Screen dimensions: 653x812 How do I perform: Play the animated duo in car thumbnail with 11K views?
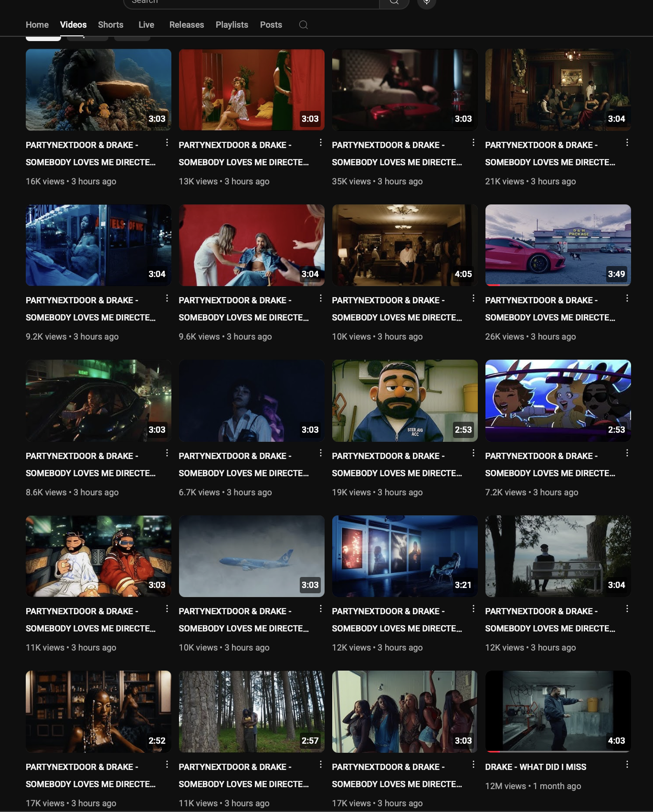coord(98,556)
